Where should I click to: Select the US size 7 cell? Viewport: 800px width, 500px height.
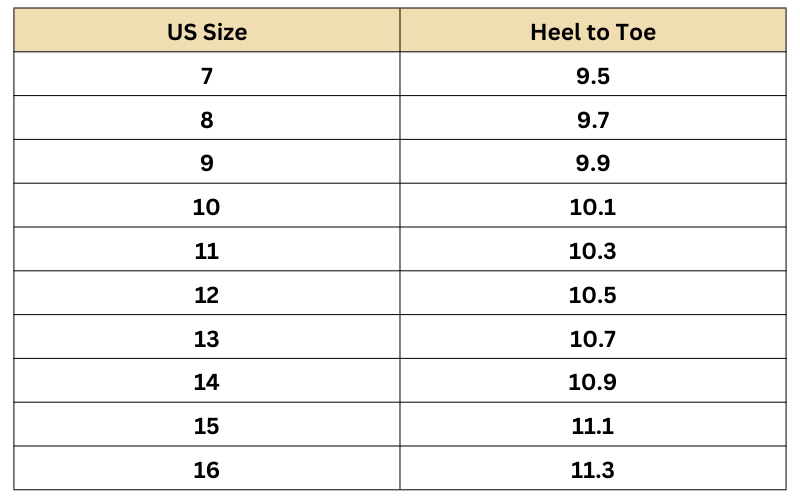[206, 76]
